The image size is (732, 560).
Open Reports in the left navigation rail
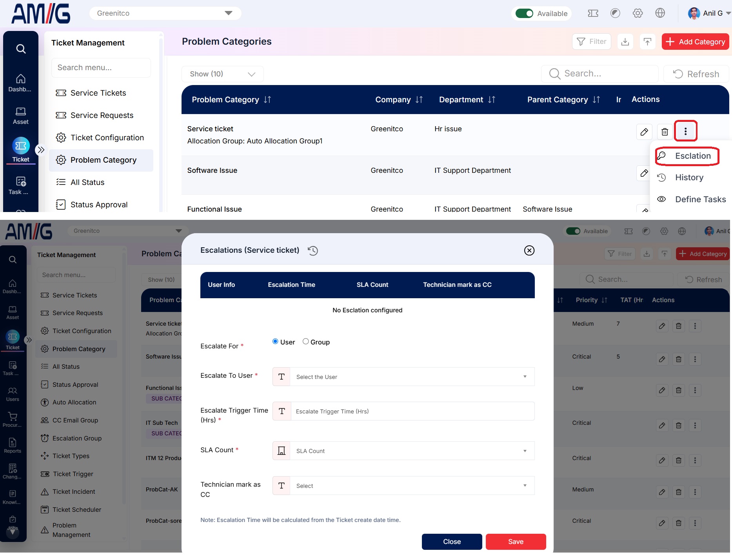(x=13, y=446)
